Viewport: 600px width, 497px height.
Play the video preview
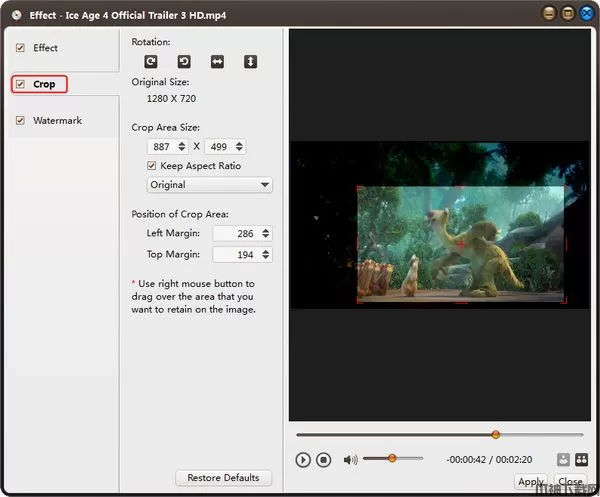pyautogui.click(x=303, y=460)
